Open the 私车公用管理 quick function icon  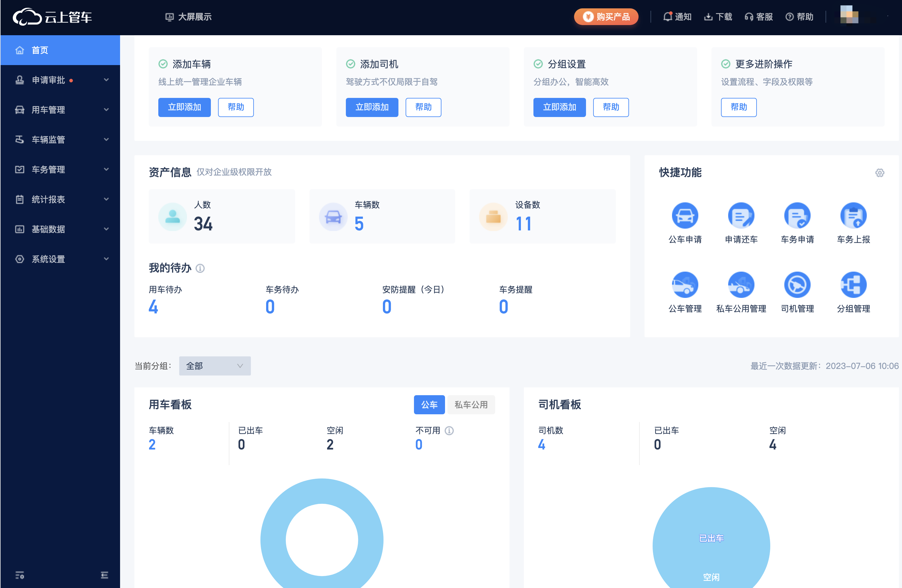tap(741, 285)
